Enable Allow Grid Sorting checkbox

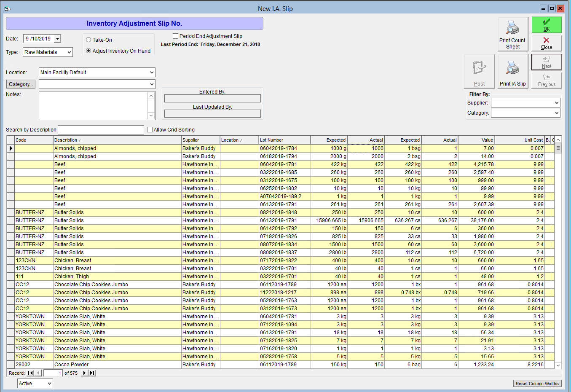tap(150, 130)
